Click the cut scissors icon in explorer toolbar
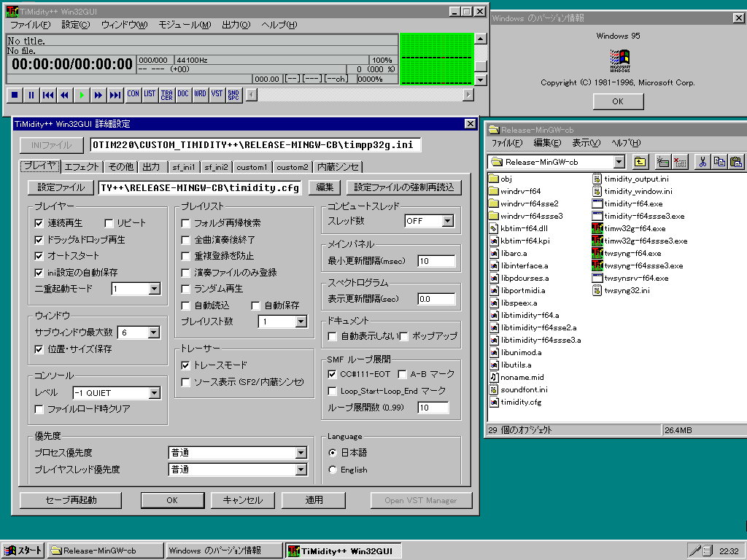747x560 pixels. [703, 162]
